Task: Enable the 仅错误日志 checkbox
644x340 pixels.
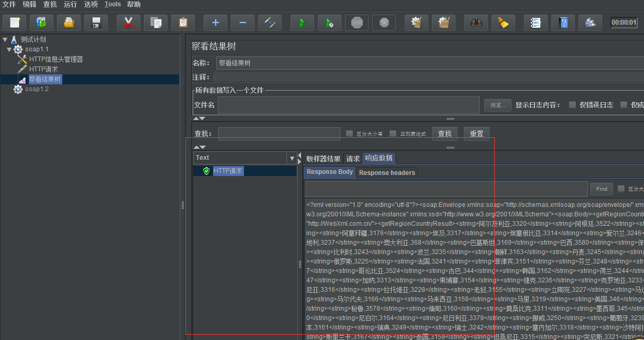Action: pos(572,105)
